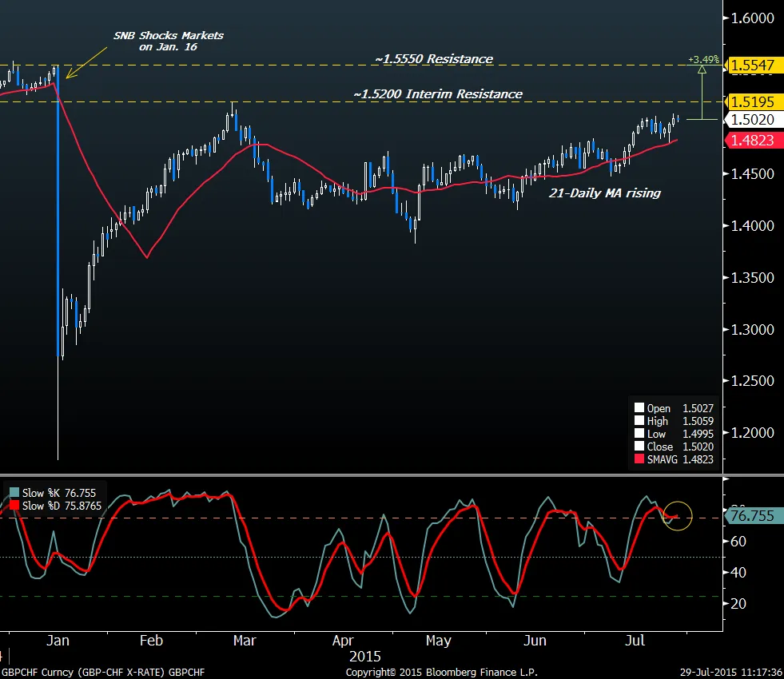Click the white Close legend swatch

[x=639, y=447]
